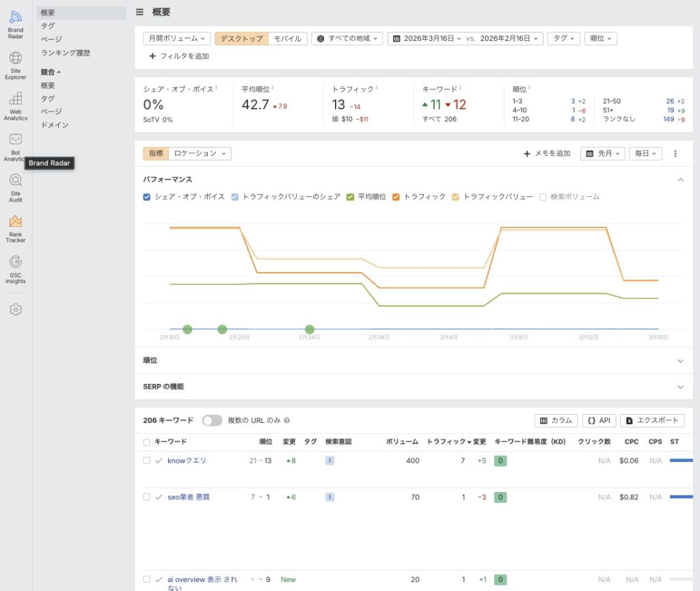
Task: Uncheck the シェア・オブ・ボイス checkbox
Action: tap(147, 197)
